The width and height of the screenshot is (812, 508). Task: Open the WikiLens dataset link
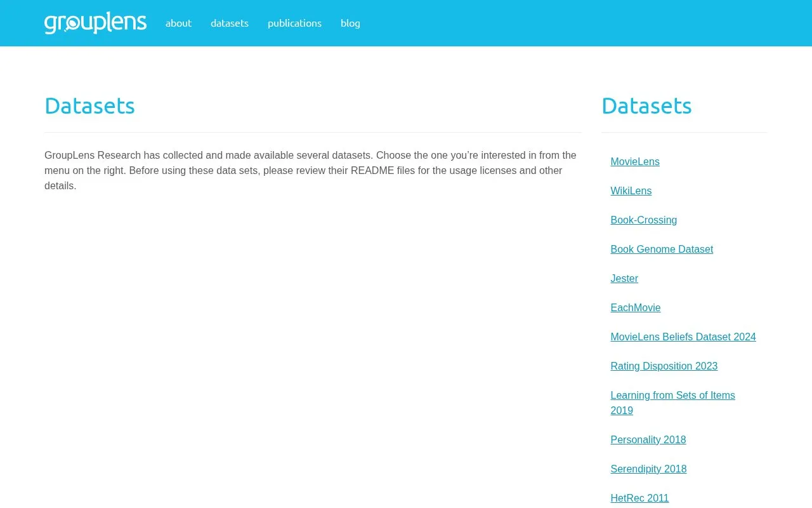click(x=631, y=191)
